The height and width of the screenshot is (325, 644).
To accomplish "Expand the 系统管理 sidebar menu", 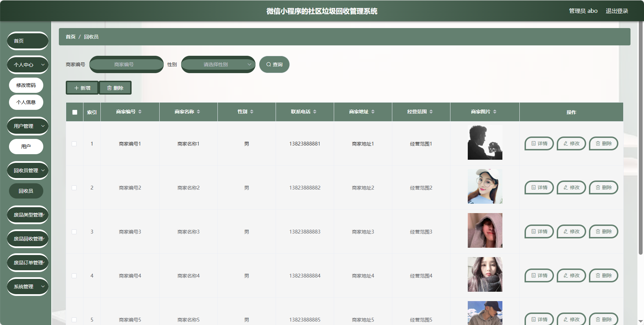I will pos(28,287).
